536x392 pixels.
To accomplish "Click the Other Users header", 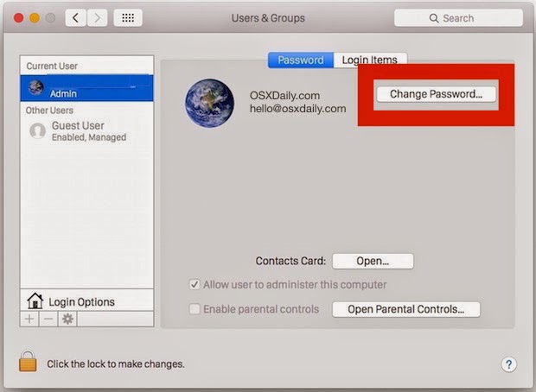I will [x=49, y=111].
